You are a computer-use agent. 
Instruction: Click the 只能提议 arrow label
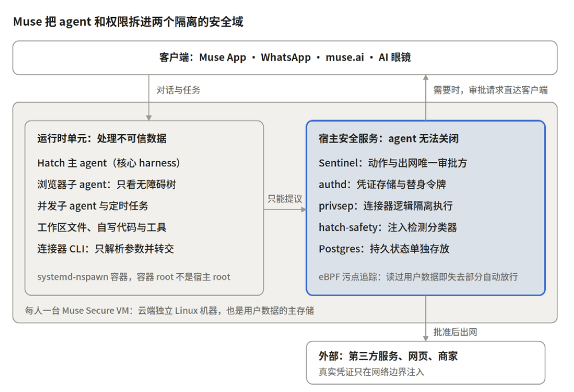click(x=285, y=199)
